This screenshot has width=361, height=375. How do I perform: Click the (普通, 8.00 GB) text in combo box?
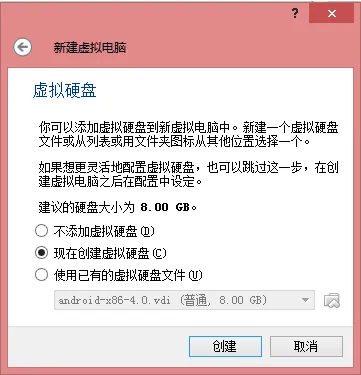[x=223, y=300]
